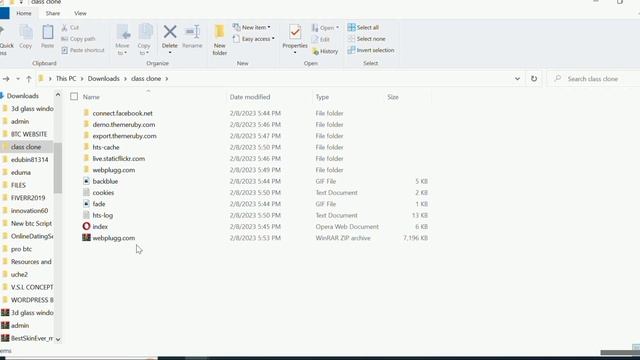Image resolution: width=640 pixels, height=360 pixels.
Task: Click Invert selection
Action: (x=371, y=50)
